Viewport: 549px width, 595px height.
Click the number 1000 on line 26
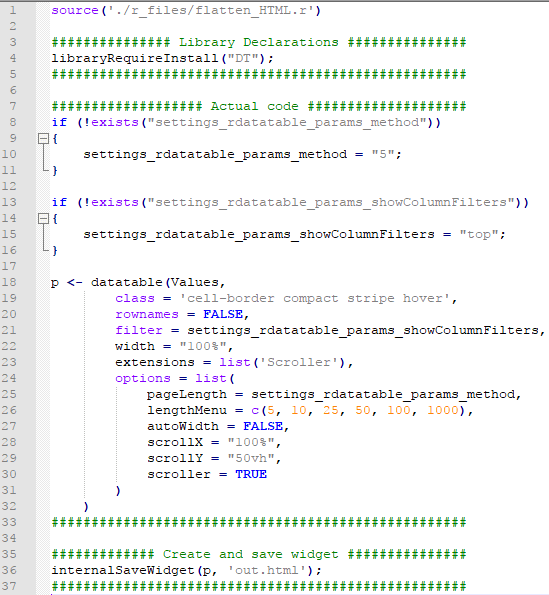pyautogui.click(x=443, y=410)
